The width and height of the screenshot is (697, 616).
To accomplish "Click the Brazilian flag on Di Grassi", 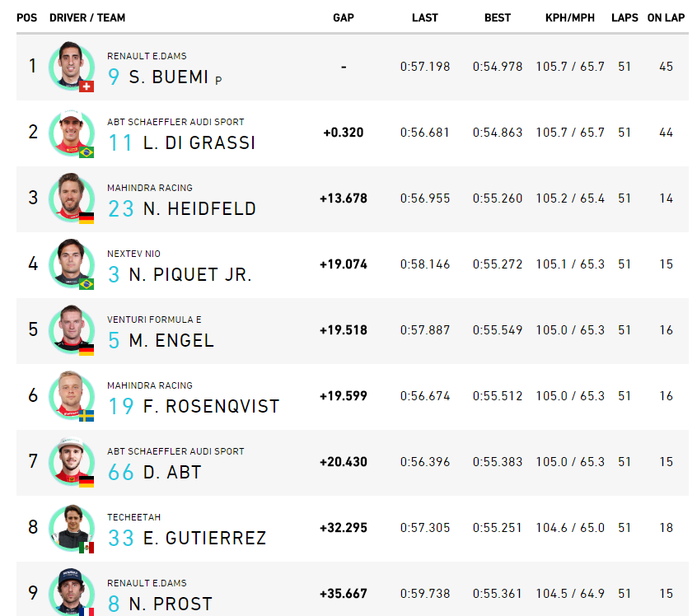I will point(87,152).
